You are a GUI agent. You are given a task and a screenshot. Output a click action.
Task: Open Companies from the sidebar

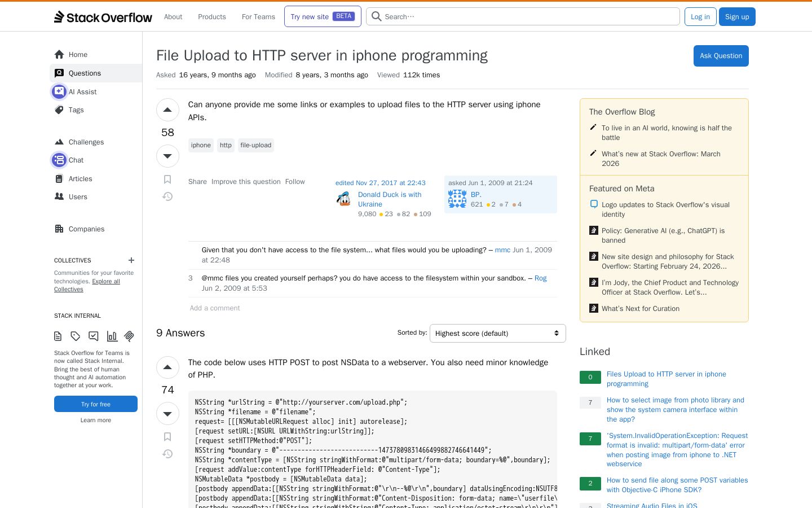point(96,229)
